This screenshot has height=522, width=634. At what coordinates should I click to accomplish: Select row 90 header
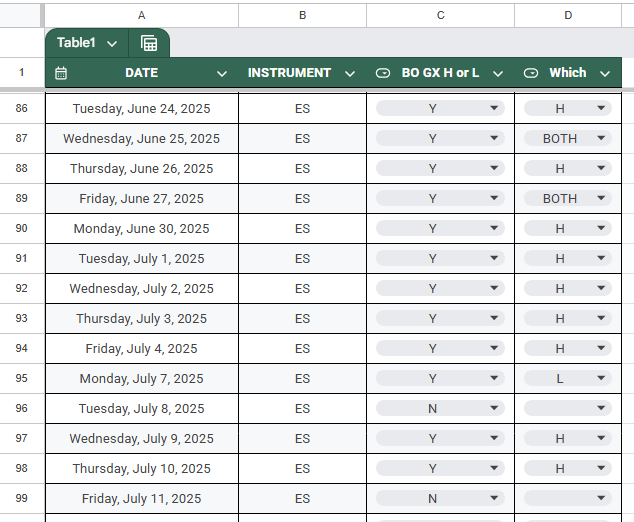tap(22, 229)
